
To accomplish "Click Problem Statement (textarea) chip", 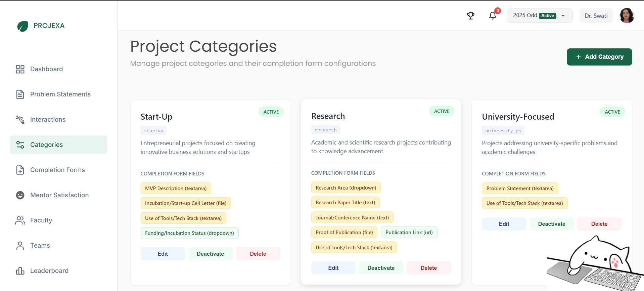I will pyautogui.click(x=520, y=189).
